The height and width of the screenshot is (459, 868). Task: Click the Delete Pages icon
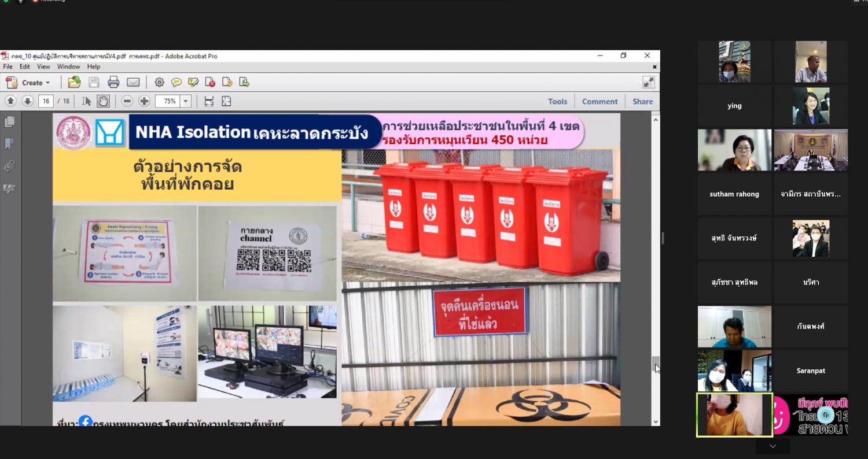tap(210, 83)
